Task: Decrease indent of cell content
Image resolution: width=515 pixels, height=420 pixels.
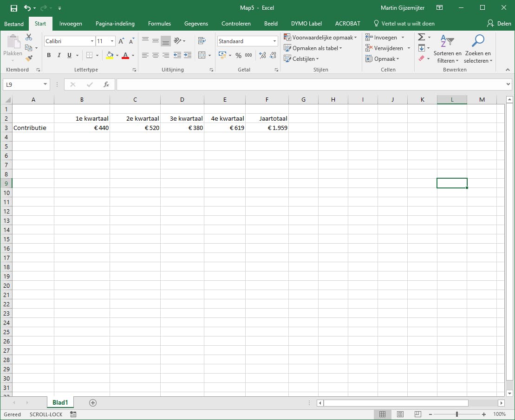Action: [177, 55]
